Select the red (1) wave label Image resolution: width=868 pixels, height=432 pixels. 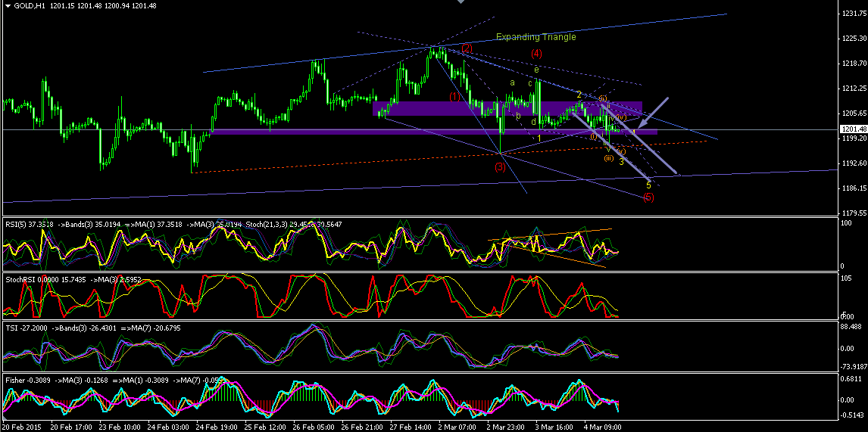pos(455,96)
